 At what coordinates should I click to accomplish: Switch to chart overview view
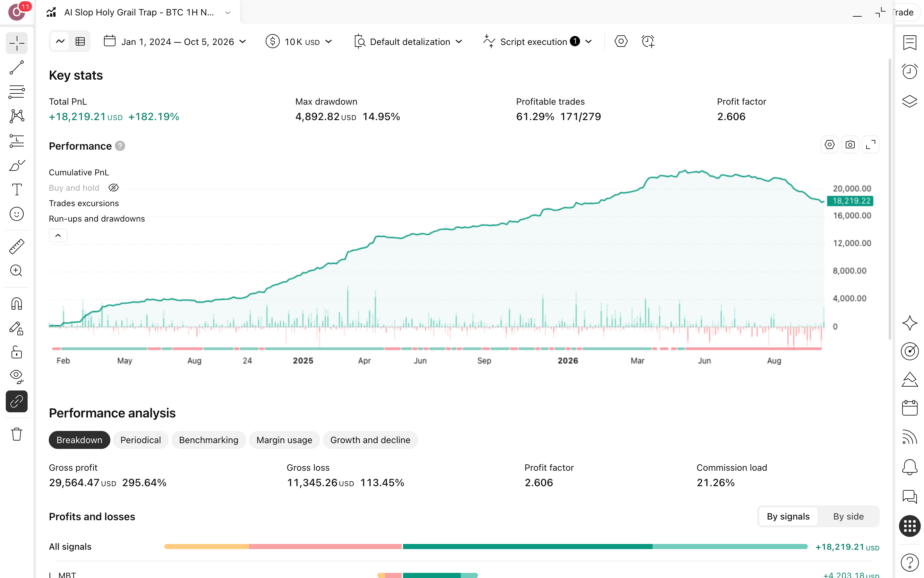click(x=60, y=41)
